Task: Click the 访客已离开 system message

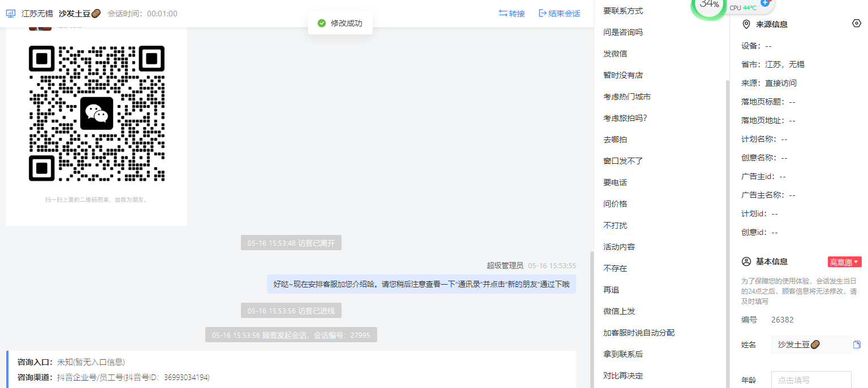Action: click(x=291, y=243)
